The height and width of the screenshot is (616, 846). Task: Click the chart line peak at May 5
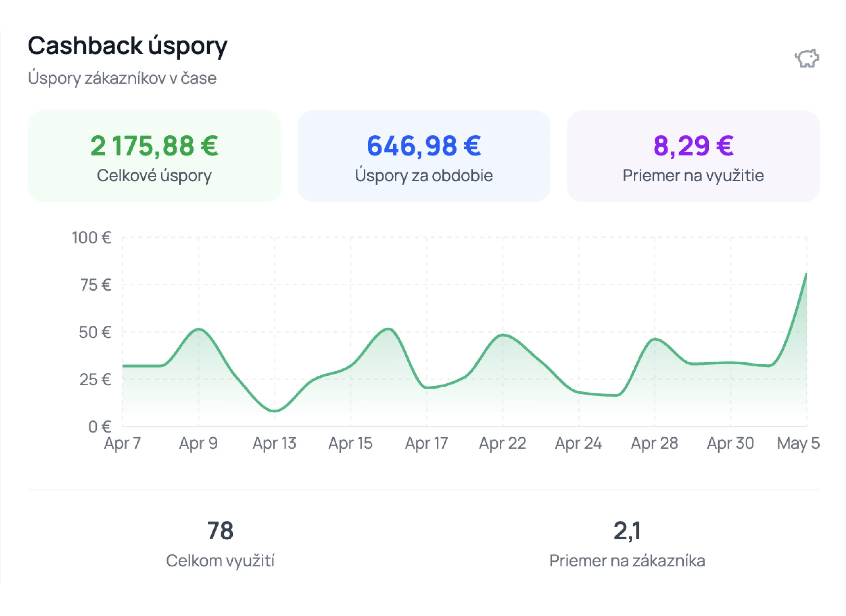806,274
